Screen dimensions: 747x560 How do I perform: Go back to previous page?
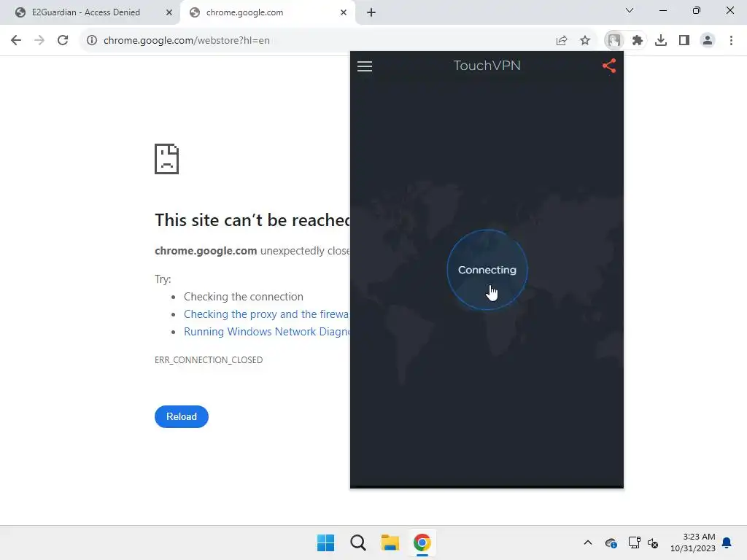tap(16, 41)
